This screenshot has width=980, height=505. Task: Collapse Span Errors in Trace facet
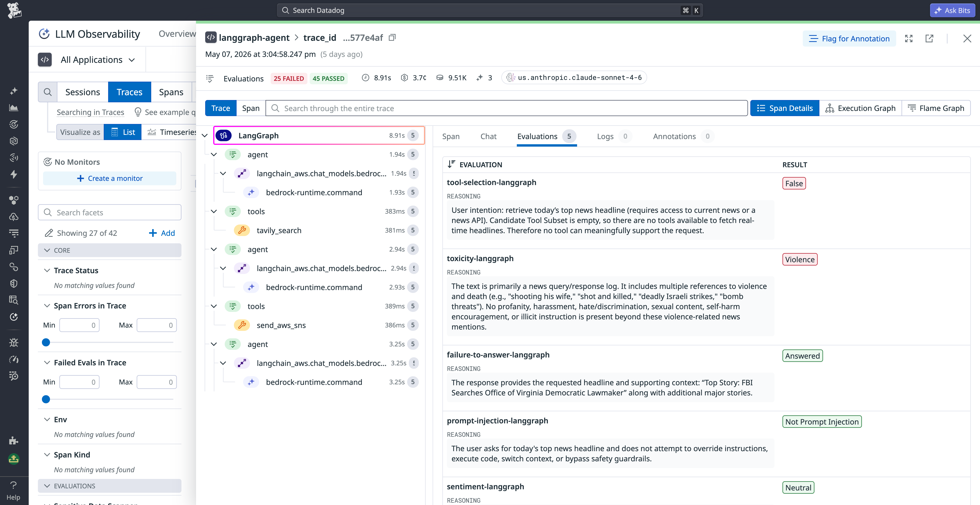[x=47, y=306]
